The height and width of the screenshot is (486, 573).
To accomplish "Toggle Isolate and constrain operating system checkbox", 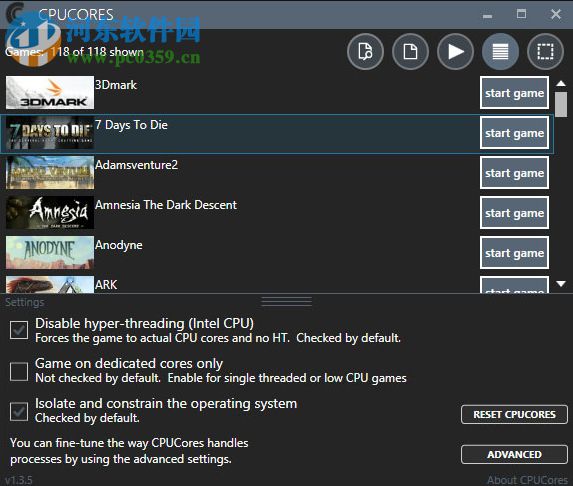I will point(19,412).
